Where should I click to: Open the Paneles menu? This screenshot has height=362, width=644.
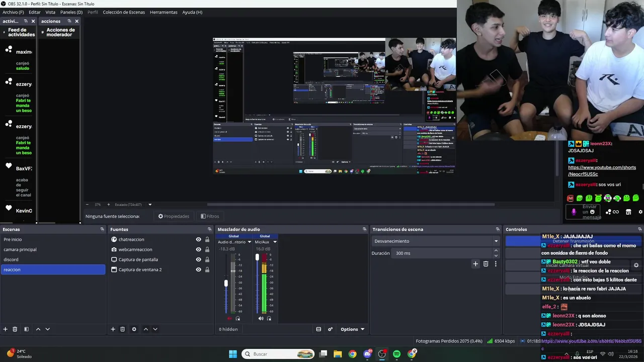(x=71, y=12)
